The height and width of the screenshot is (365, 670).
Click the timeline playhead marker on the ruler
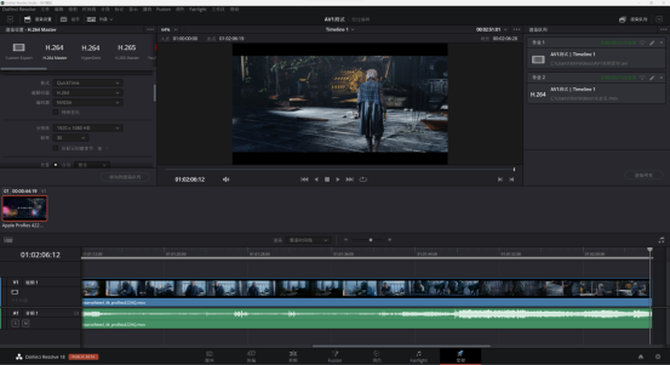tap(649, 250)
